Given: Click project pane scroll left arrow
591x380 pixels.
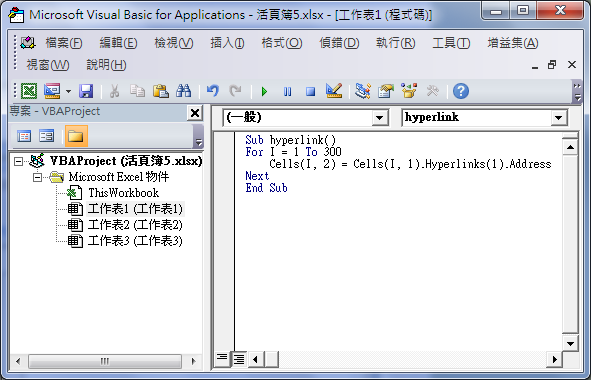Looking at the screenshot, I should click(x=18, y=361).
